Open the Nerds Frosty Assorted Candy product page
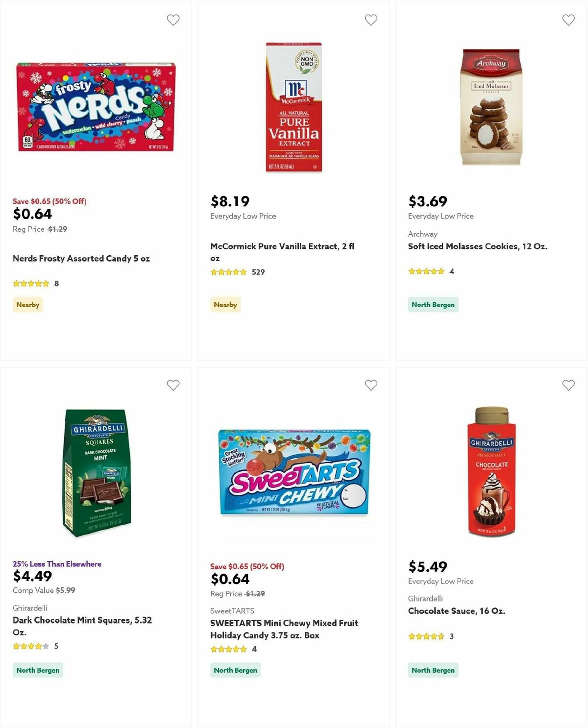The height and width of the screenshot is (728, 588). [81, 258]
